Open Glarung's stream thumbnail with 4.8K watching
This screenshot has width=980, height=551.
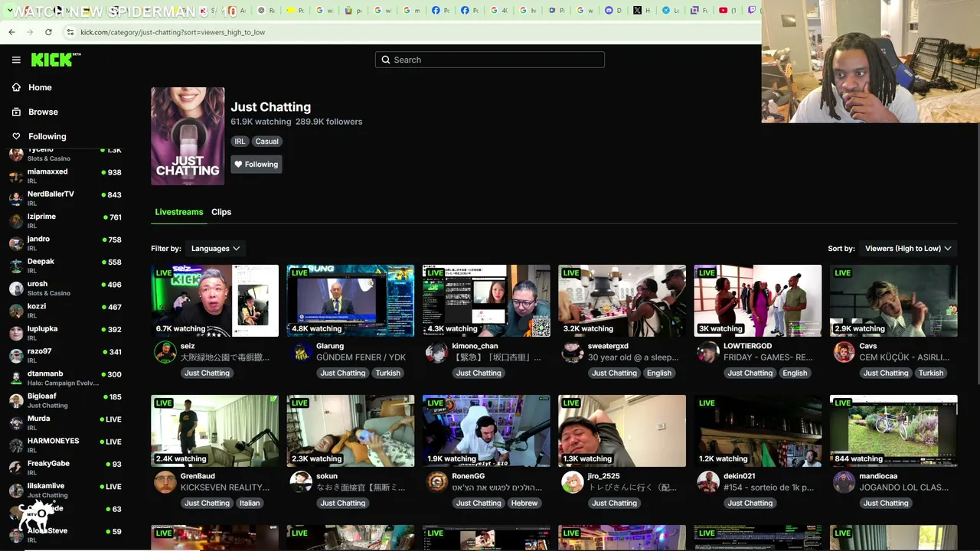(x=351, y=301)
